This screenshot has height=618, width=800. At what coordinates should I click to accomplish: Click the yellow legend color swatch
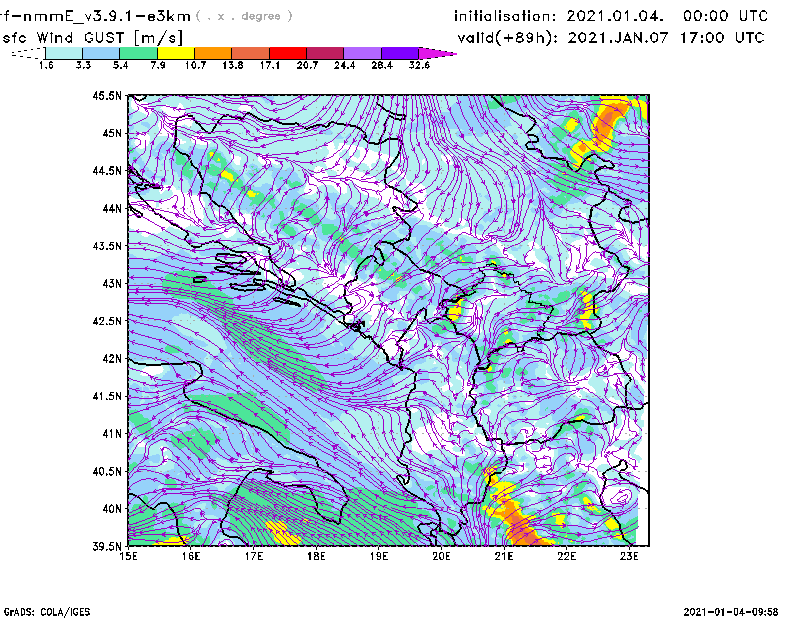coord(176,53)
